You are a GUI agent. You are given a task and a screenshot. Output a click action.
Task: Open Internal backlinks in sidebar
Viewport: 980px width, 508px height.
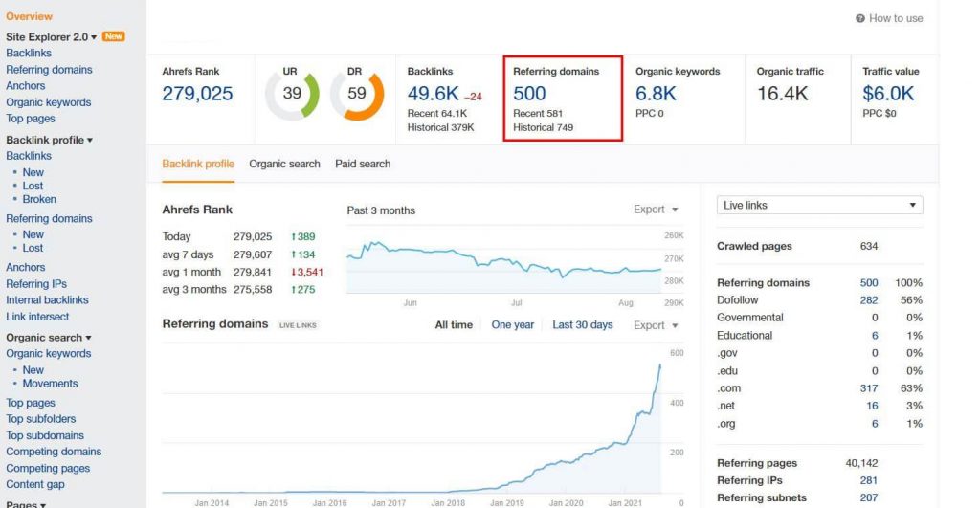click(x=48, y=300)
